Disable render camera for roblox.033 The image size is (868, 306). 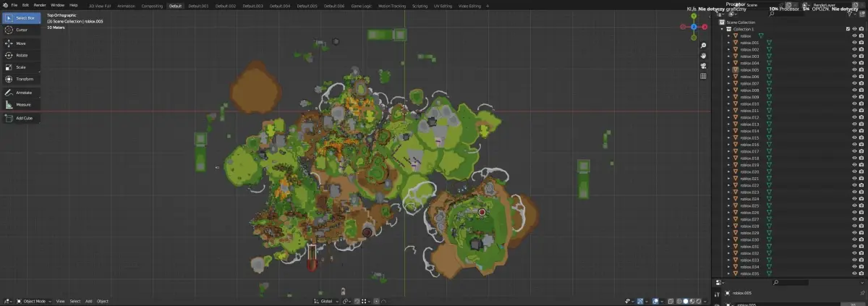coord(861,260)
